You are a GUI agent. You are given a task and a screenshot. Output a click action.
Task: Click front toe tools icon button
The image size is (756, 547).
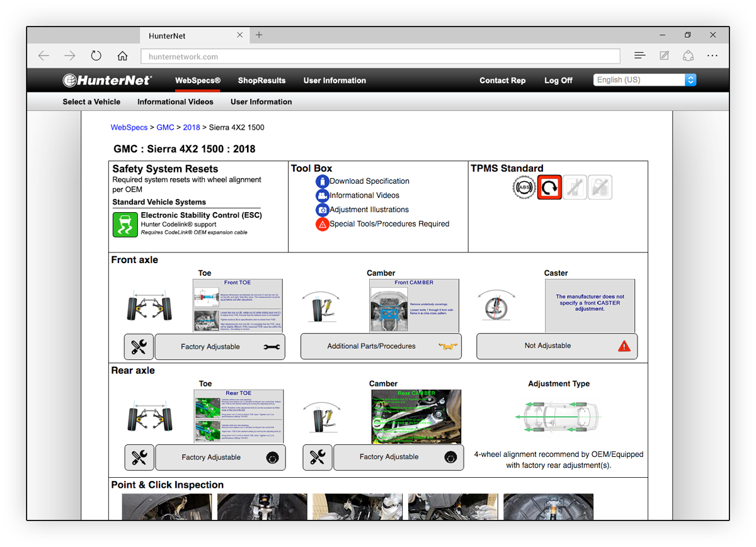(x=139, y=347)
